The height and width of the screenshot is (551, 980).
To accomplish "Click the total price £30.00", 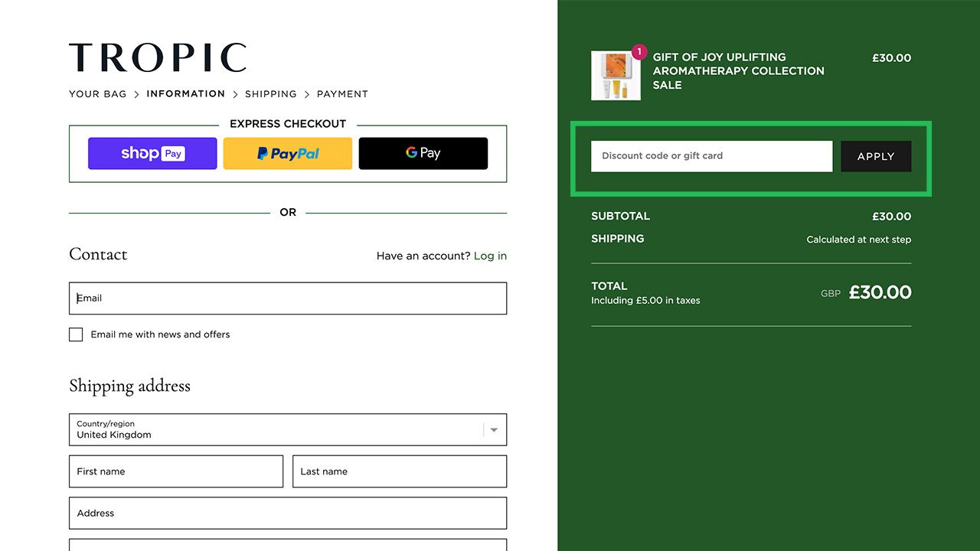I will [880, 292].
